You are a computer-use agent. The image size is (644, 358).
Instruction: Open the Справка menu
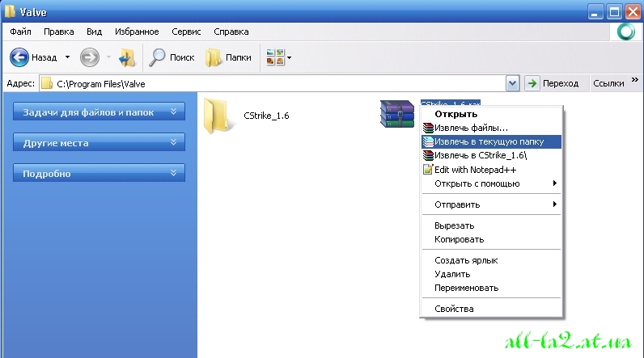click(x=231, y=32)
